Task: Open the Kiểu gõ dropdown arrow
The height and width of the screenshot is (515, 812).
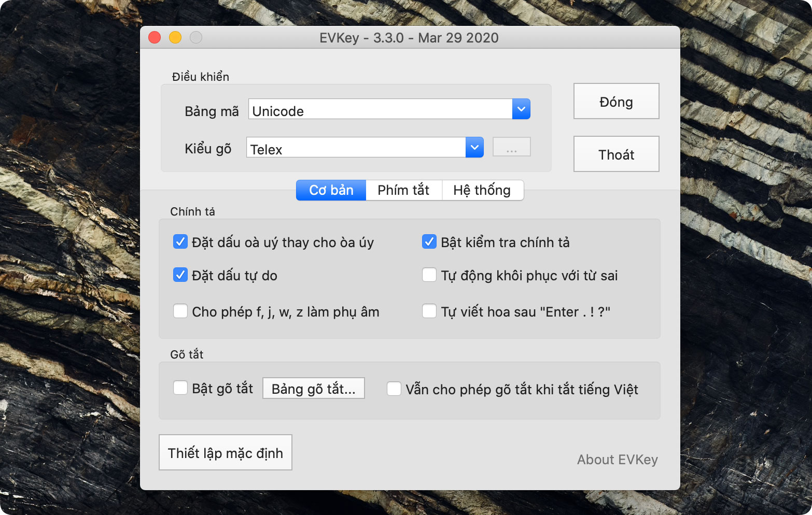Action: coord(474,148)
